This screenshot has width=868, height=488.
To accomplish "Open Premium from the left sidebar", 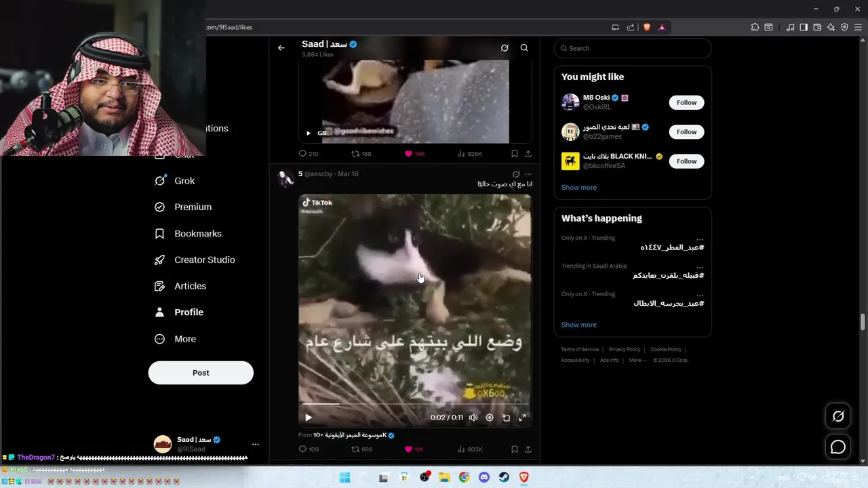I will [183, 207].
